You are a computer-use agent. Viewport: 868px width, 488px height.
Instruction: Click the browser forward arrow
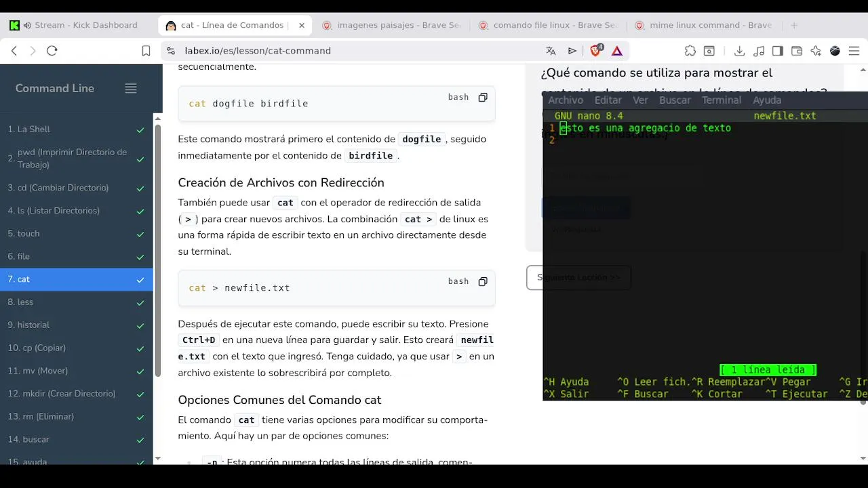coord(33,51)
